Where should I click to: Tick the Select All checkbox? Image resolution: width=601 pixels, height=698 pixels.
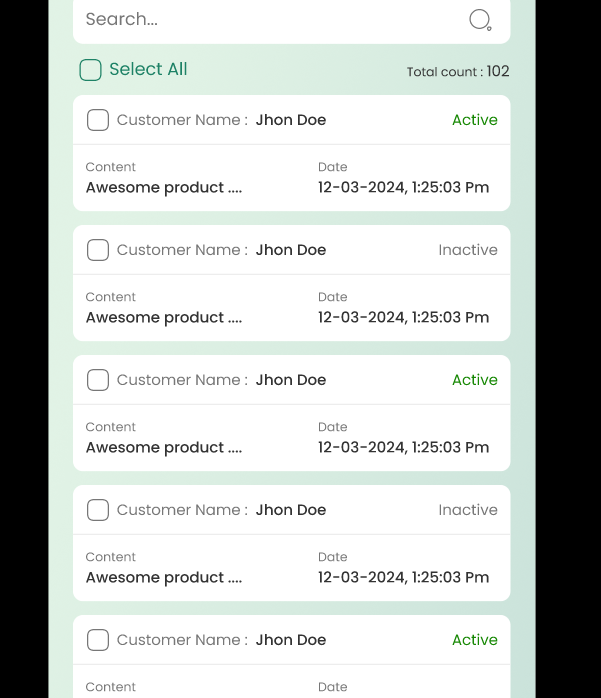click(x=90, y=70)
